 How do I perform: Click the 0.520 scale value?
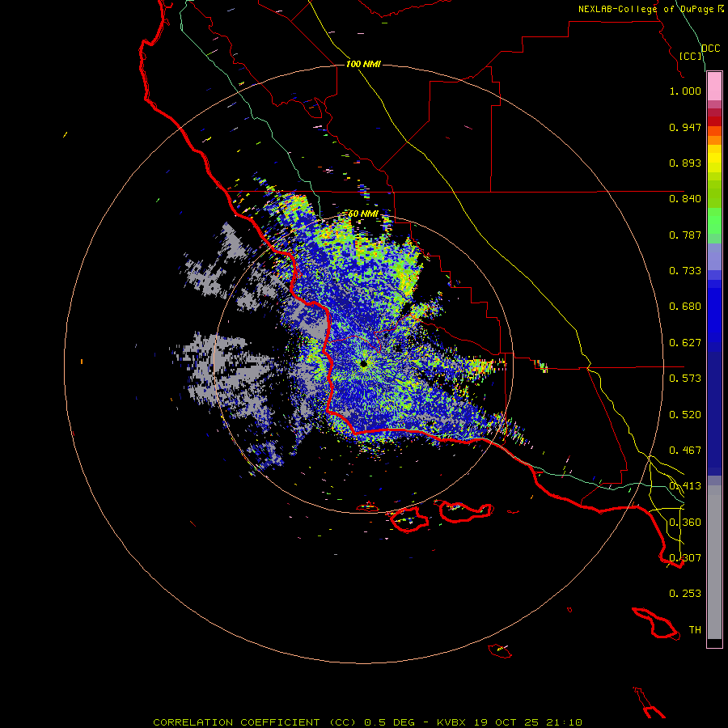click(x=685, y=415)
